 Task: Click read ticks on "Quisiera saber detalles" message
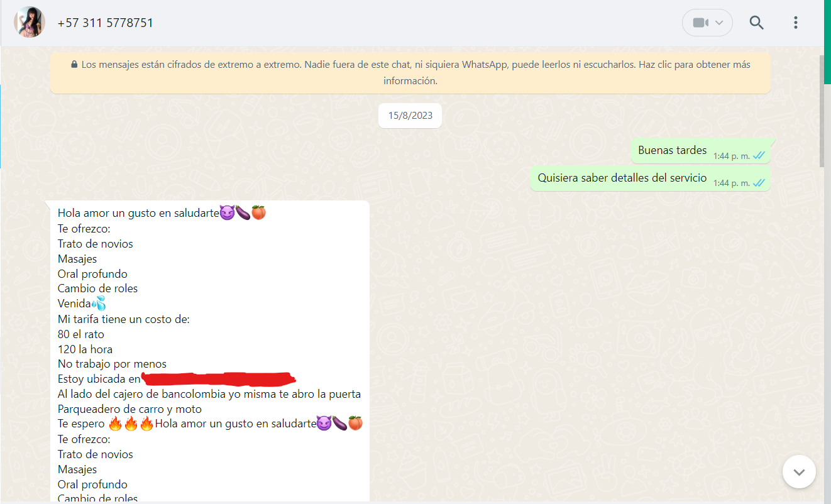[759, 183]
